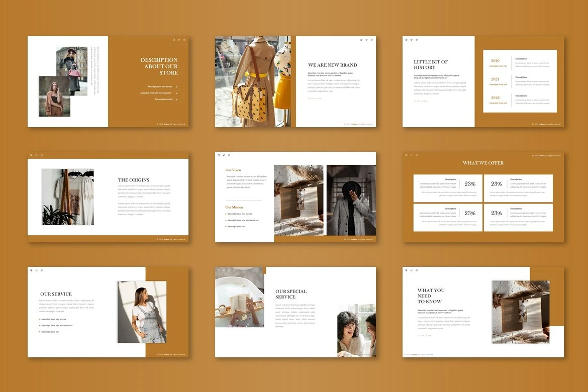Click the Facebook icon on 'Description About Our Store' slide

[174, 40]
